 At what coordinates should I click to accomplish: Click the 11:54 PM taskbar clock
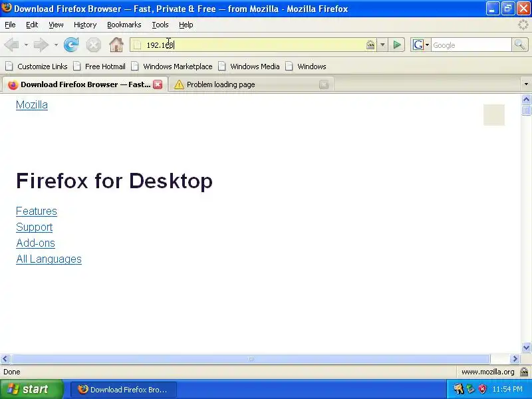click(507, 389)
